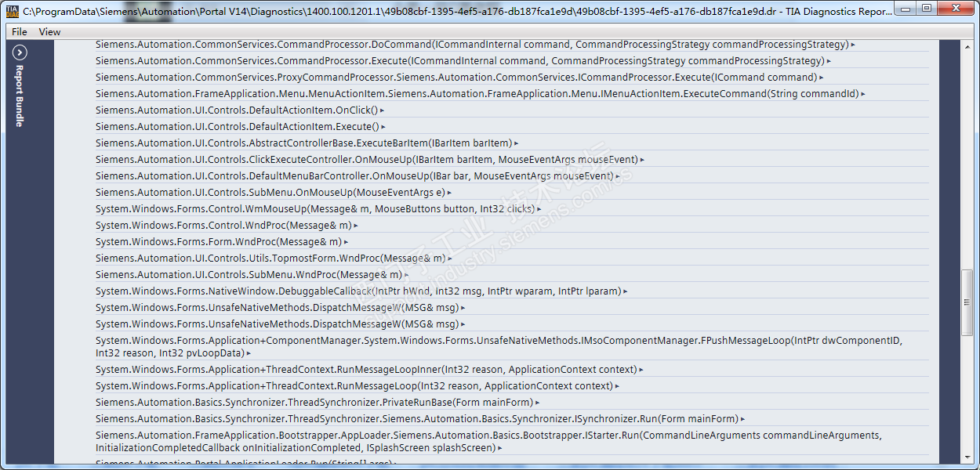Expand arrow after AbstractControllerBase.ExecuteBarItem line
980x470 pixels.
[517, 144]
